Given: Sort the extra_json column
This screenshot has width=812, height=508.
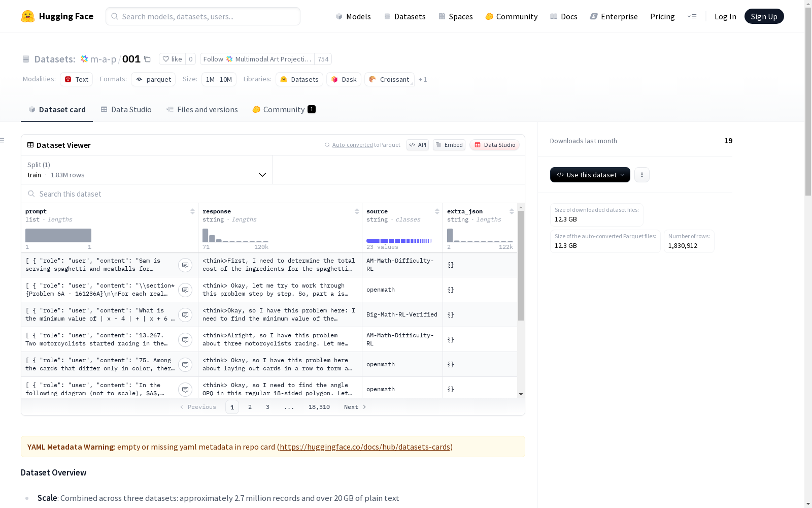Looking at the screenshot, I should (512, 211).
